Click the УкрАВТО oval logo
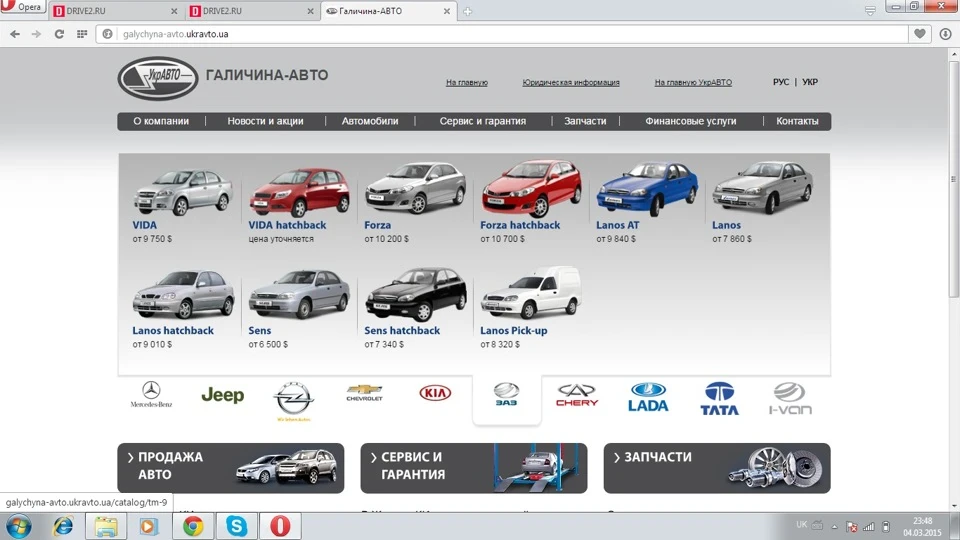Screen dimensions: 960x540 (158, 78)
